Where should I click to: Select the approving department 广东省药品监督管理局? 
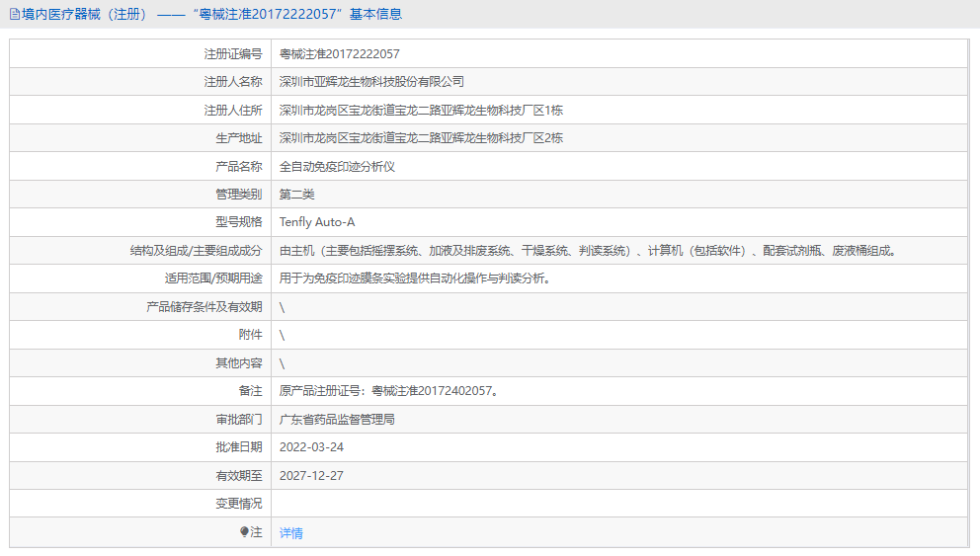pyautogui.click(x=337, y=419)
